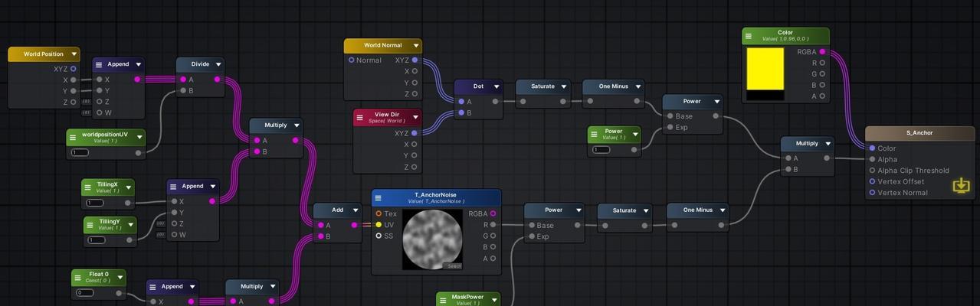980x306 pixels.
Task: Click the menu icon on the worldpositionUV node
Action: (x=73, y=138)
